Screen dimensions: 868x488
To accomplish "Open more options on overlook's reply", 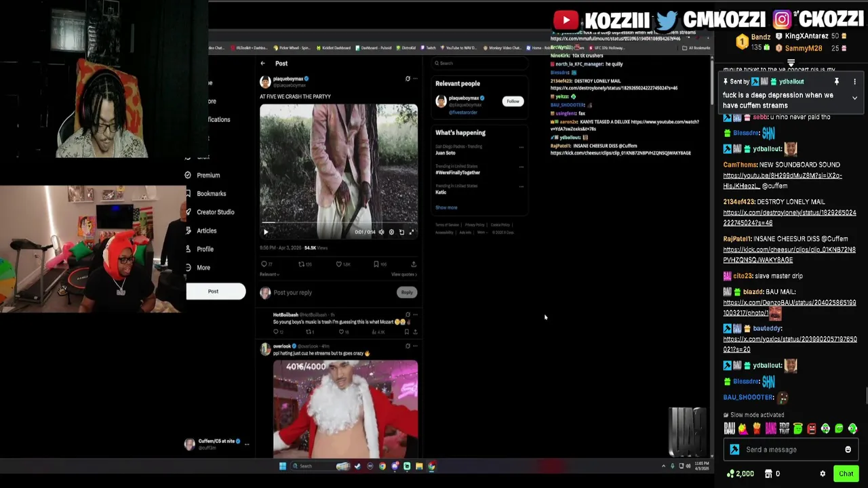I will coord(415,346).
